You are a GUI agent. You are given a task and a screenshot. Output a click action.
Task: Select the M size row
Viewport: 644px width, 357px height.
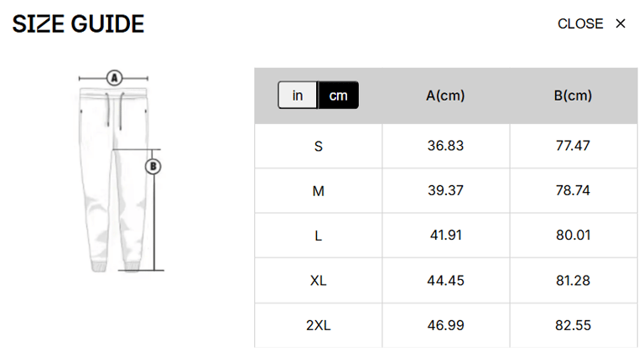pyautogui.click(x=319, y=191)
